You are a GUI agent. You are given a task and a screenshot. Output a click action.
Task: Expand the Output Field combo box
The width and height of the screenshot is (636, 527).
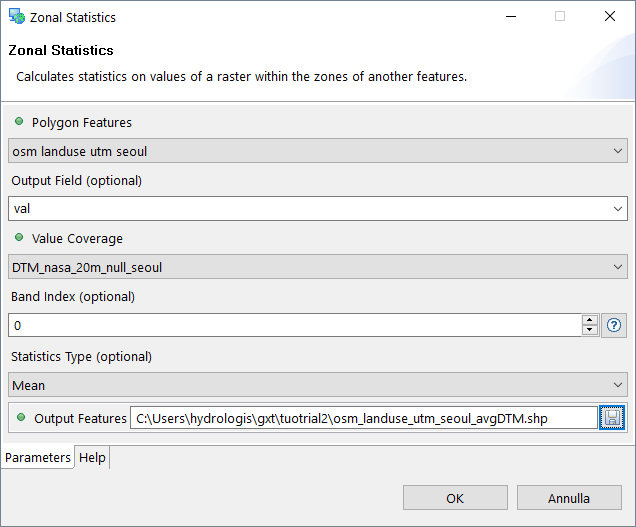click(x=617, y=209)
